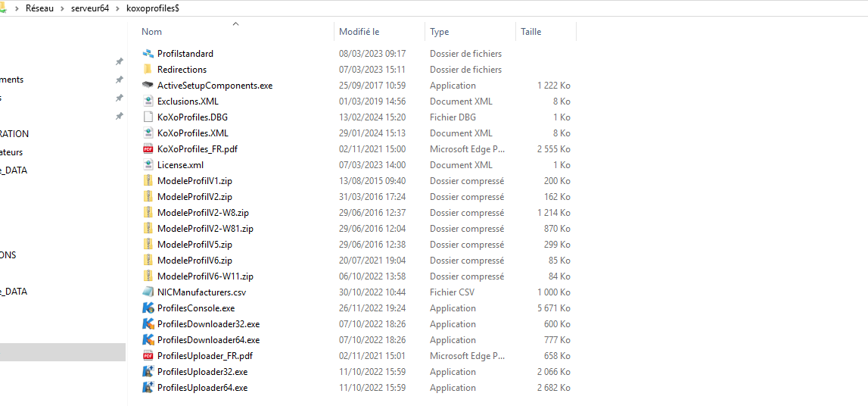Select file name ProfilesDownloader64.exe

tap(208, 339)
